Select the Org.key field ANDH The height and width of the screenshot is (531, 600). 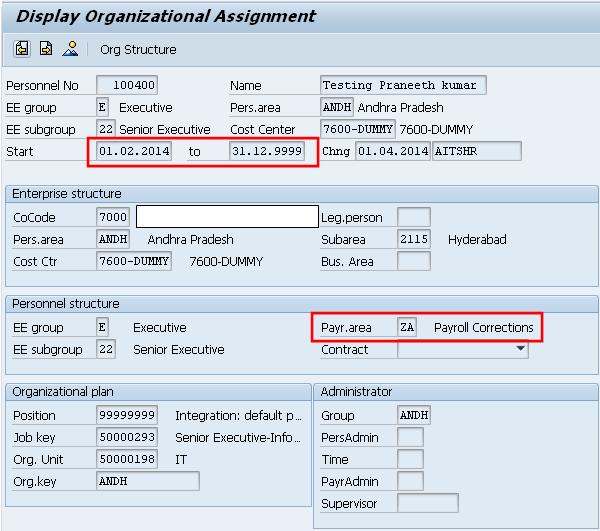[148, 481]
